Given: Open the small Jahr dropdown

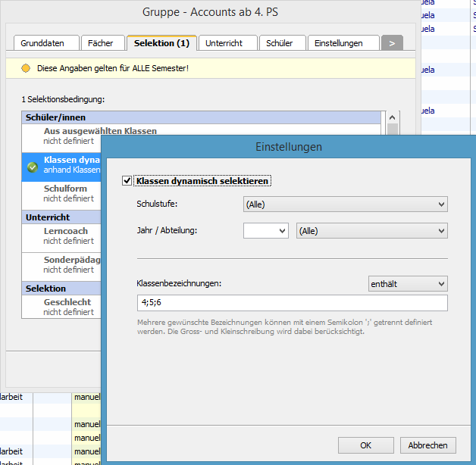Looking at the screenshot, I should (x=265, y=231).
